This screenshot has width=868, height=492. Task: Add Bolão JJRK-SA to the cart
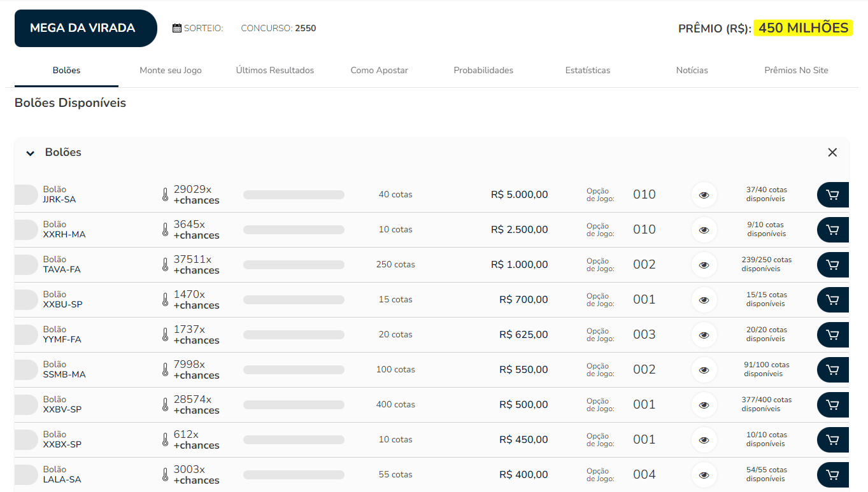coord(833,195)
